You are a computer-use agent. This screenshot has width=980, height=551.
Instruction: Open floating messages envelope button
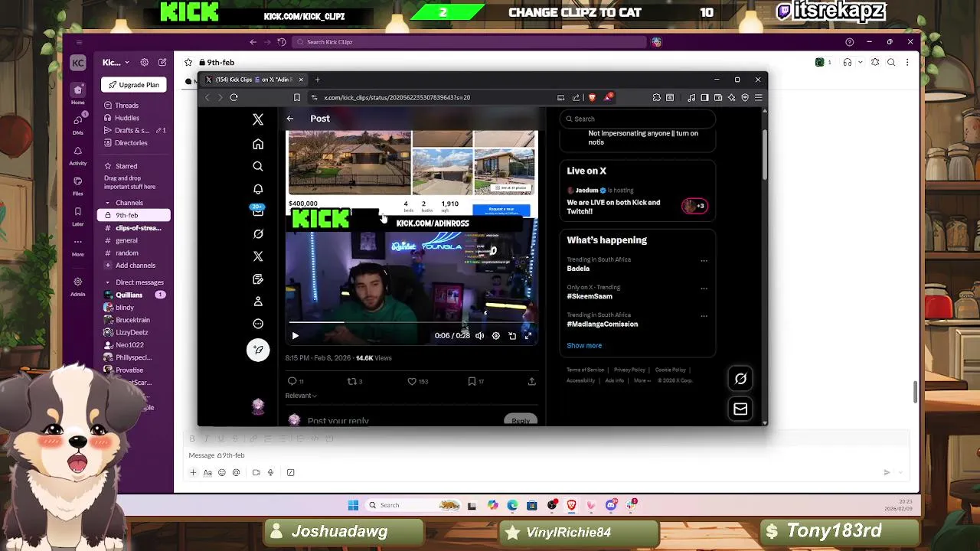tap(740, 409)
